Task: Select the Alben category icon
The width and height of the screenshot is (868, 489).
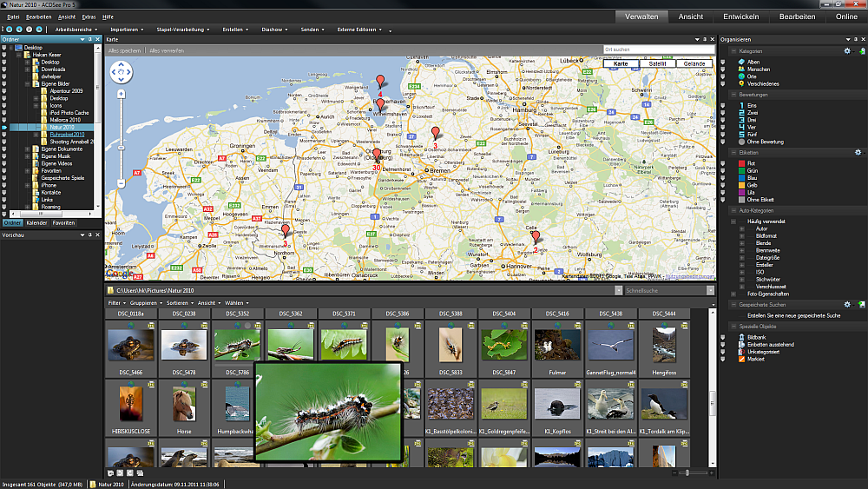Action: (741, 63)
